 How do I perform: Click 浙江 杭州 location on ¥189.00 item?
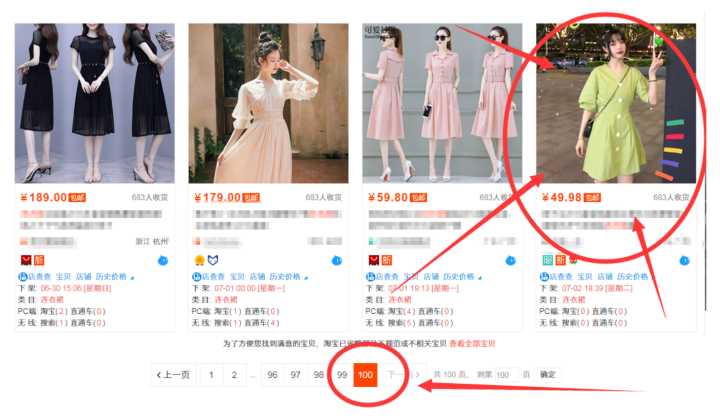[x=152, y=241]
